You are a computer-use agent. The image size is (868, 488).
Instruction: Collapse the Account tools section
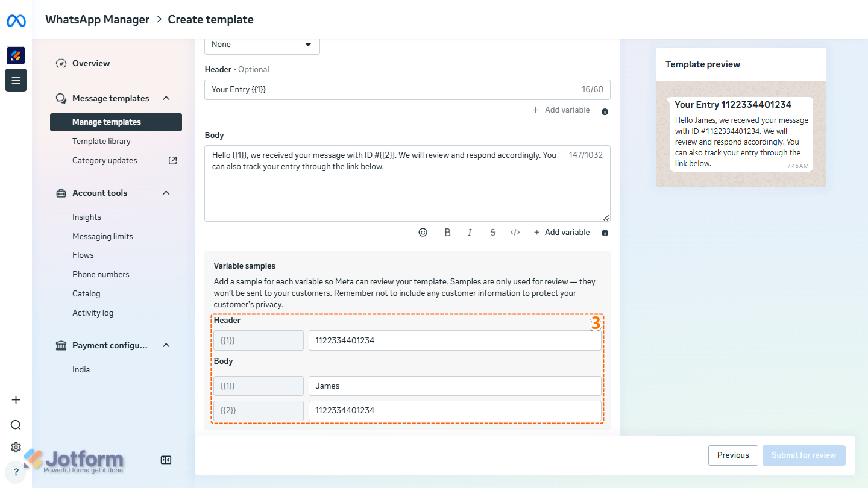point(166,193)
